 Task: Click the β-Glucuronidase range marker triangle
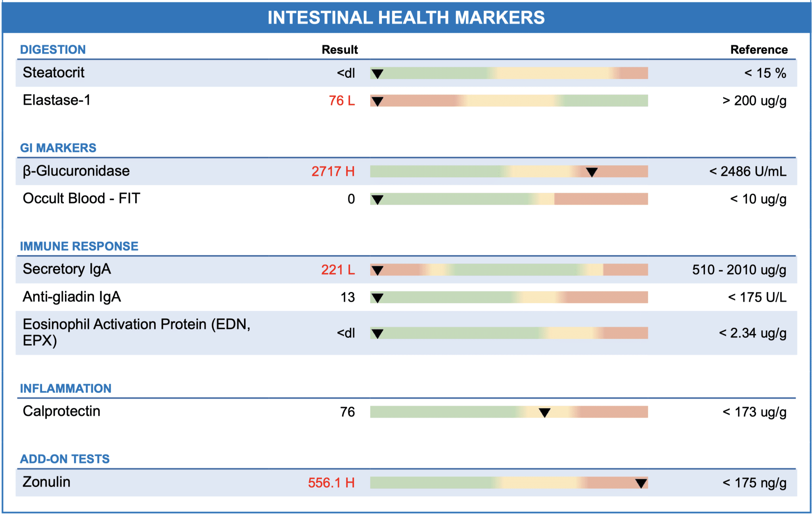click(592, 172)
